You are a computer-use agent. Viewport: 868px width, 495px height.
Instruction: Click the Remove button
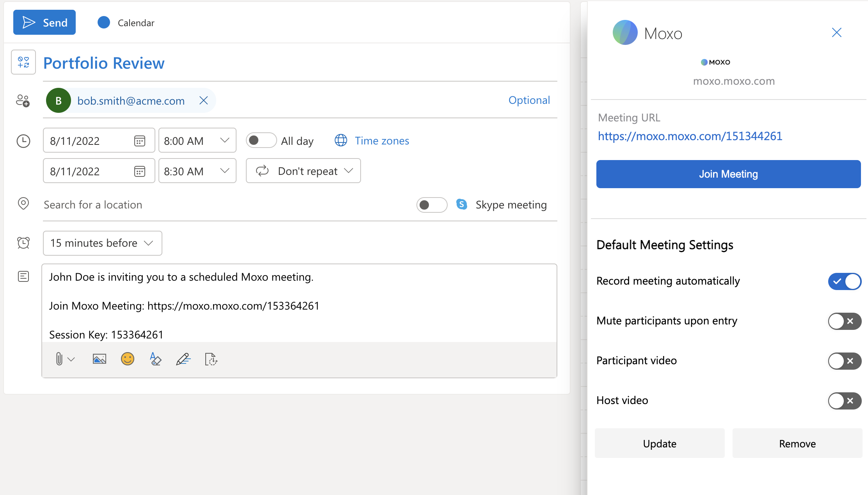[797, 443]
